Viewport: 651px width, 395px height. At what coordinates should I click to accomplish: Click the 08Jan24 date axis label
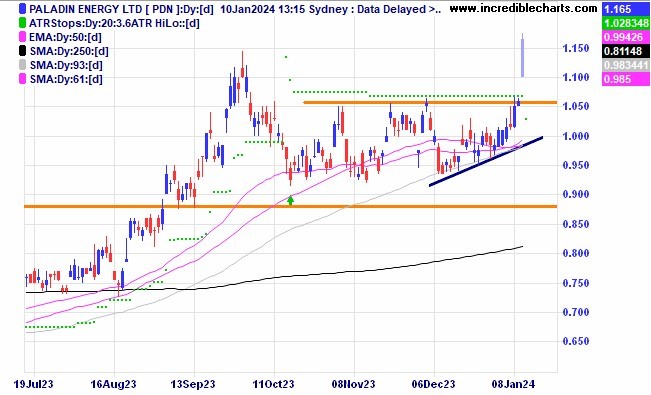514,384
